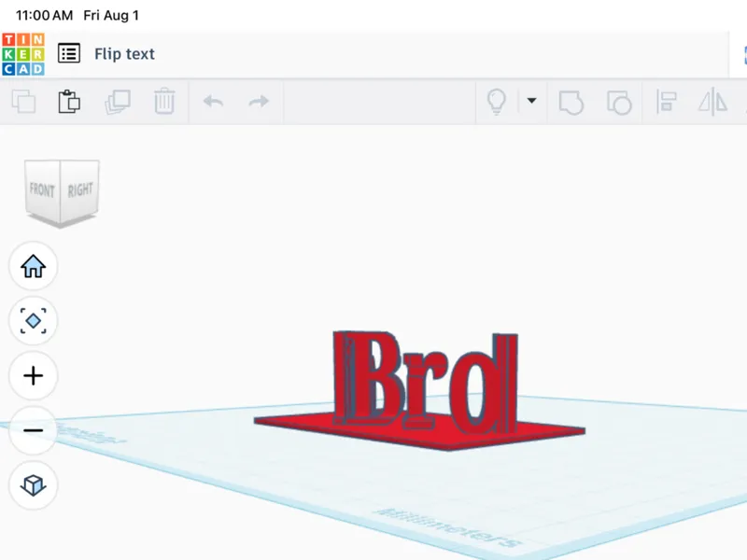Click the Copy toolbar icon
This screenshot has height=560, width=747.
[23, 102]
